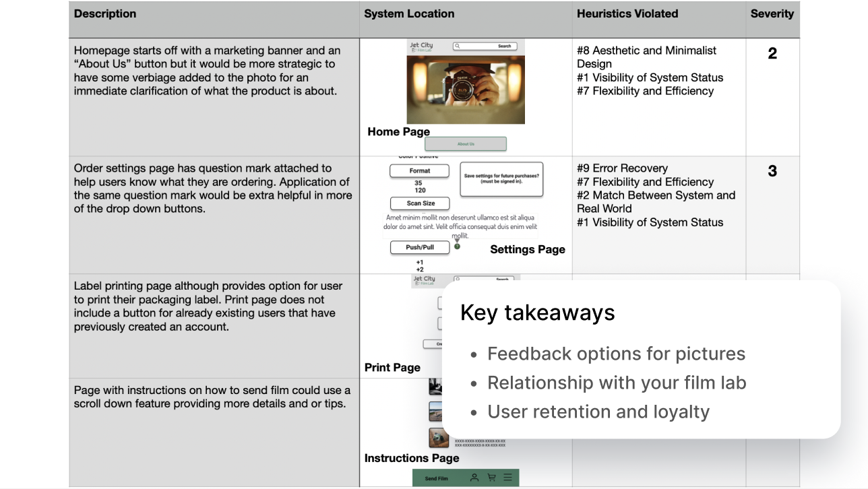Screen dimensions: 868x489
Task: Click the Home Page search field
Action: point(484,46)
